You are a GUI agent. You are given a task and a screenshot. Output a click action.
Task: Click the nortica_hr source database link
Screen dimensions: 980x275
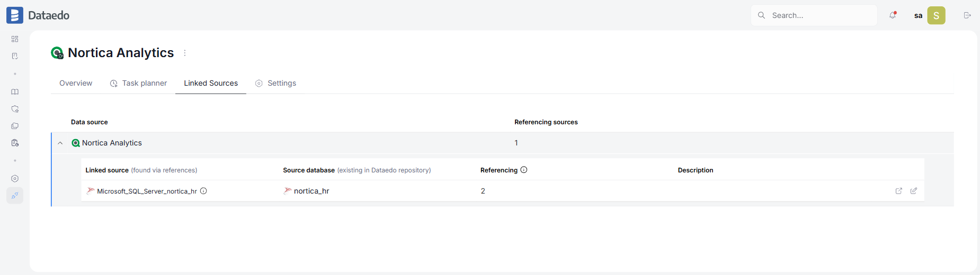click(311, 191)
